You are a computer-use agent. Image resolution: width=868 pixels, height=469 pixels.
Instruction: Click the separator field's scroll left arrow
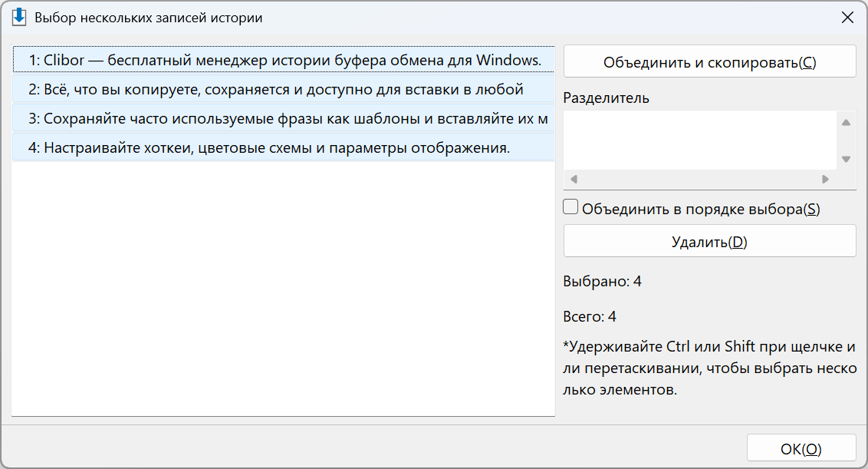tap(574, 179)
